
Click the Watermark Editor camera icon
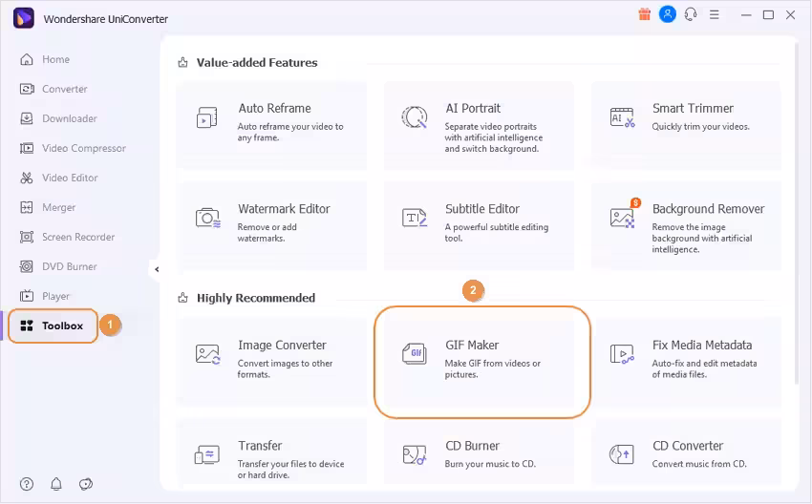click(x=207, y=218)
